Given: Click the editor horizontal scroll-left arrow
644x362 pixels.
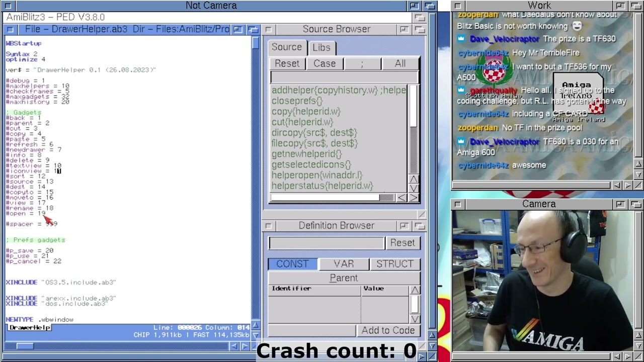Looking at the screenshot, I should [x=234, y=346].
